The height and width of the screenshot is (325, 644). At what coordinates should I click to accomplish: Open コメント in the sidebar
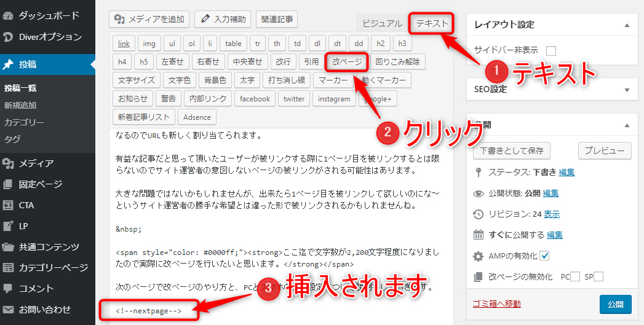pyautogui.click(x=36, y=289)
